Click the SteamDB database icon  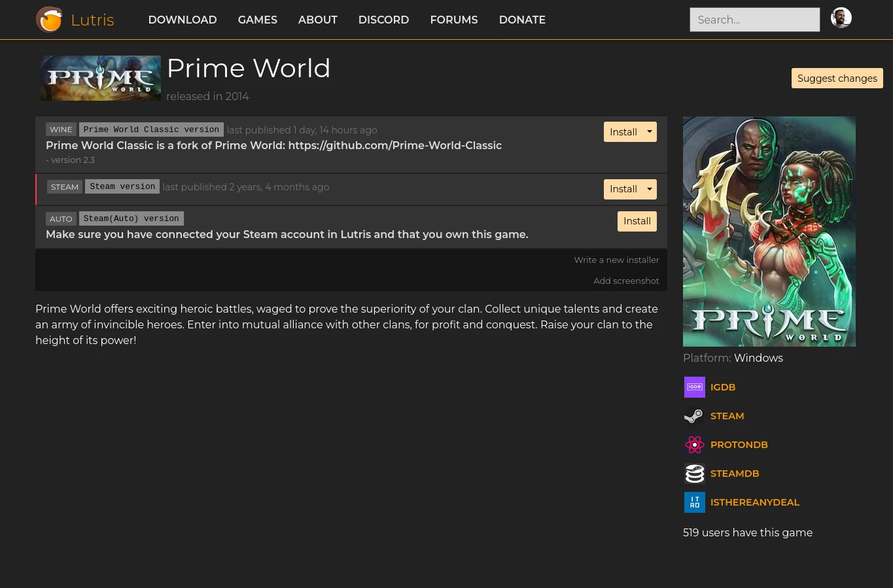[x=694, y=474]
